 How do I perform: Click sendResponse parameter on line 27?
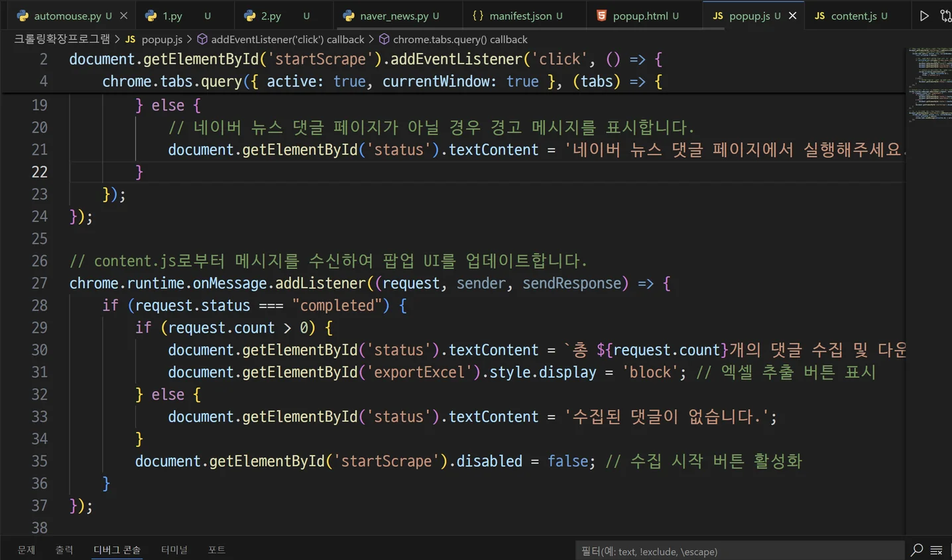pos(572,284)
